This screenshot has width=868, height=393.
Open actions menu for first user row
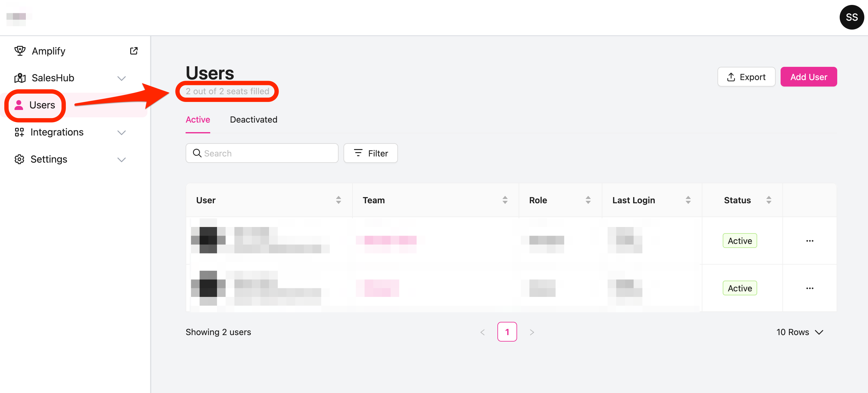tap(810, 241)
